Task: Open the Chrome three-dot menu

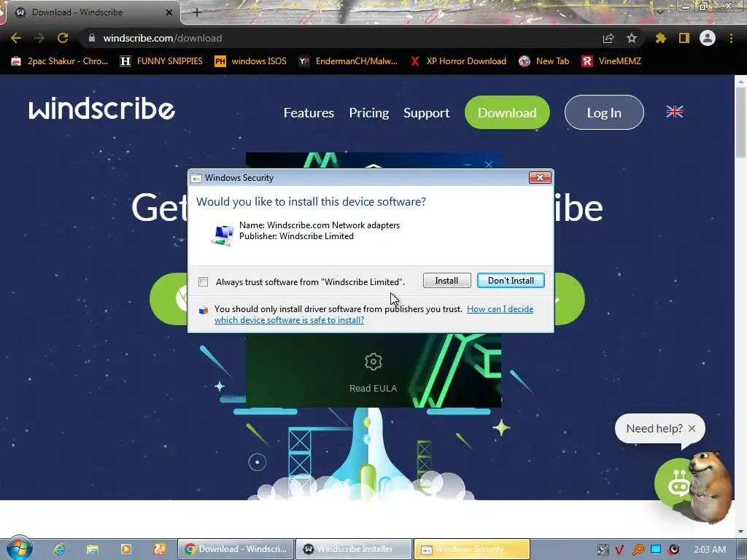Action: [x=731, y=38]
